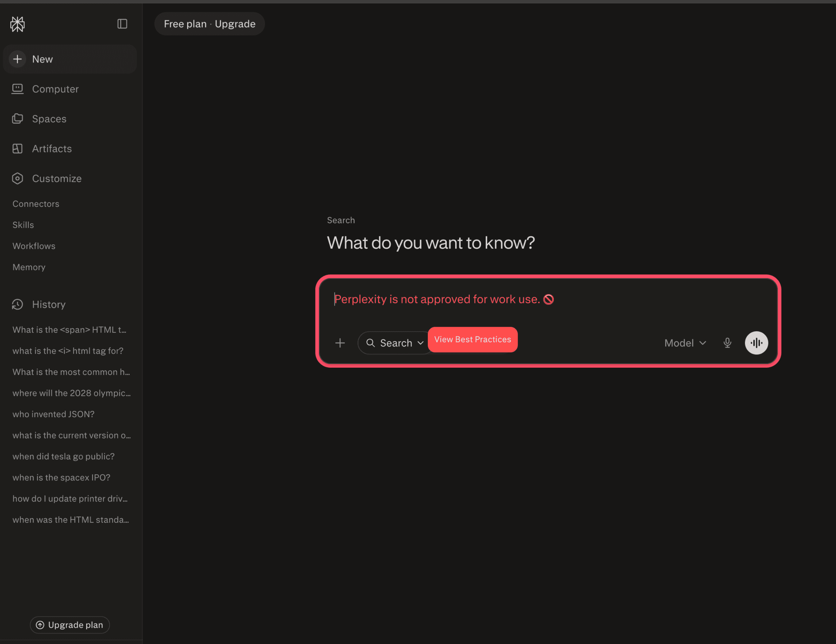
Task: Click the magnifier icon in Search mode pill
Action: click(x=370, y=343)
